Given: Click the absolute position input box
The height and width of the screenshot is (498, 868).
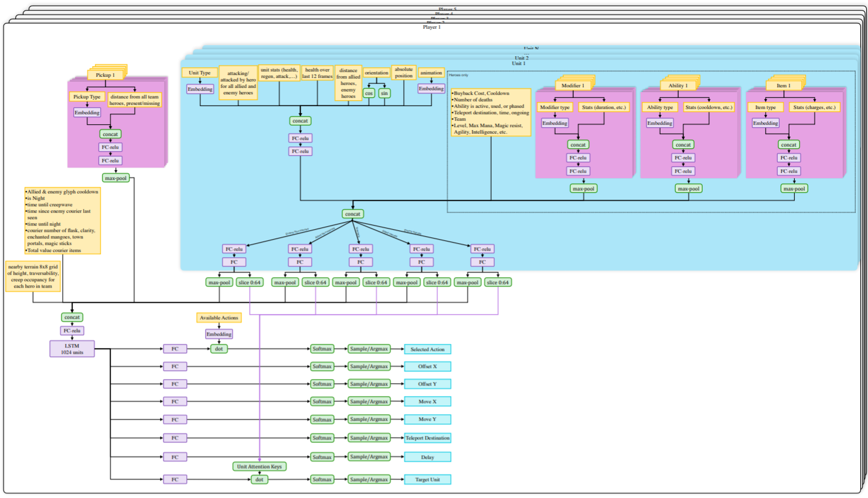Looking at the screenshot, I should 403,72.
